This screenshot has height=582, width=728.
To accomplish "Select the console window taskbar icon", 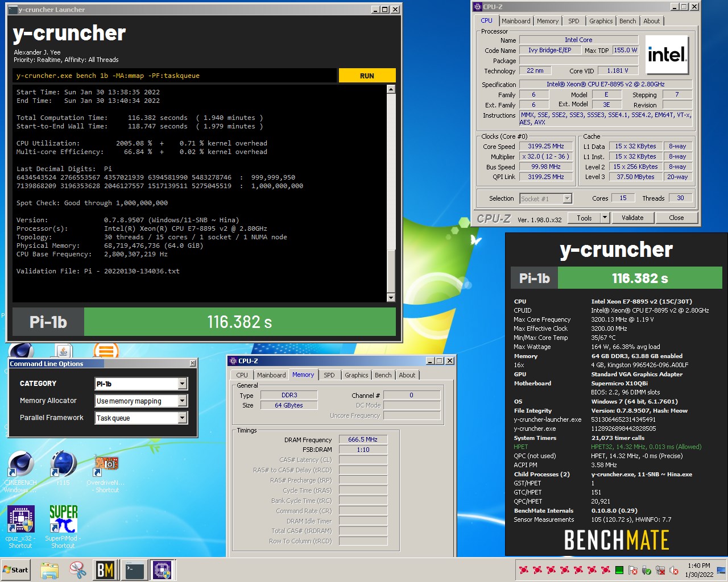I will coord(135,570).
